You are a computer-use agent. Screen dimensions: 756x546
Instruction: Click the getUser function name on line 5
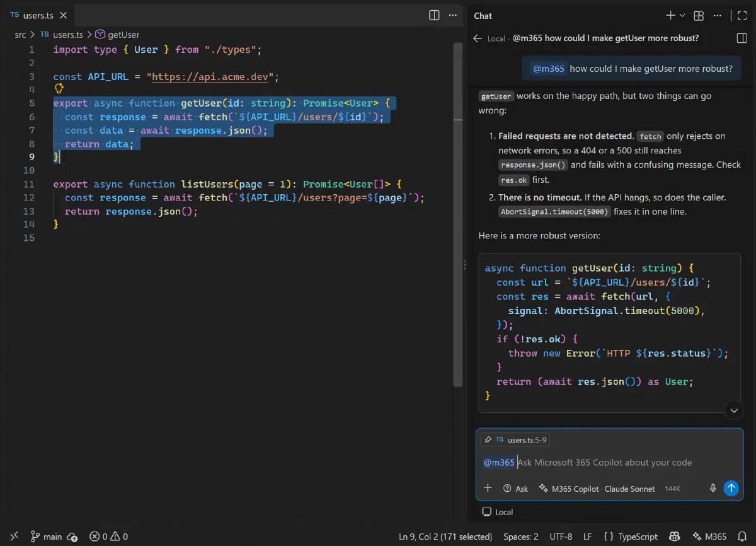click(201, 103)
